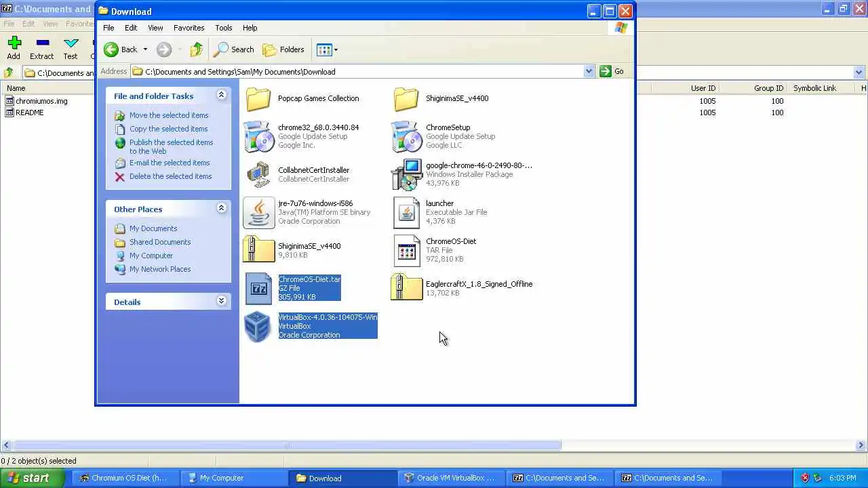
Task: Select the google-chrome-46 installer package icon
Action: pos(406,175)
